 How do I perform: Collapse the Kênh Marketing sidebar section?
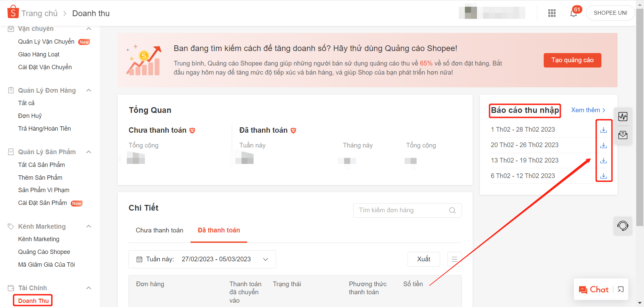click(x=89, y=226)
